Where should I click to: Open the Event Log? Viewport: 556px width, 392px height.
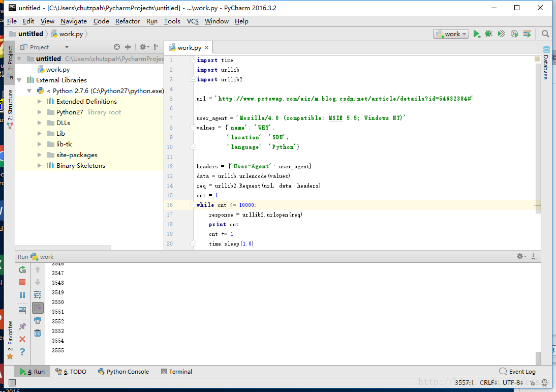[517, 372]
